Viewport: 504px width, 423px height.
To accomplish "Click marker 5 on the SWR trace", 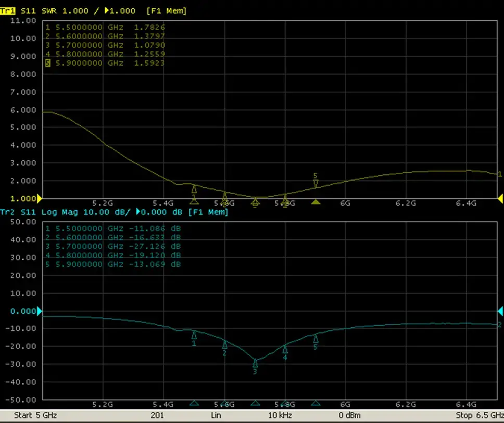I will point(316,180).
